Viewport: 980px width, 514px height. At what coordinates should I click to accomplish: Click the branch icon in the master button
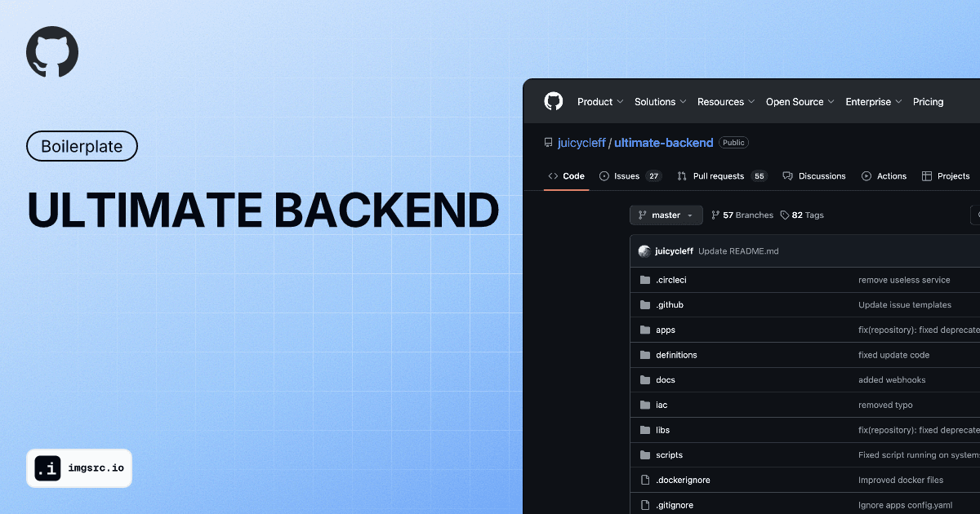642,215
